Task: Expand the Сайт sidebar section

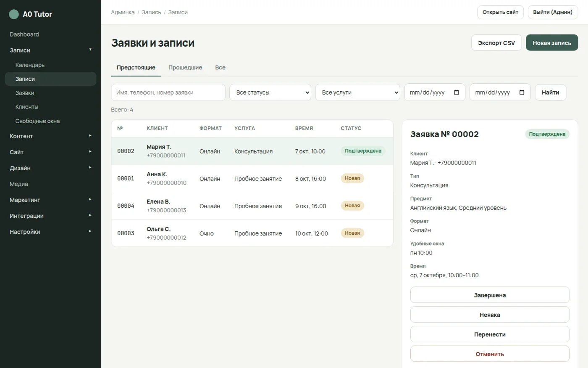Action: (x=50, y=152)
